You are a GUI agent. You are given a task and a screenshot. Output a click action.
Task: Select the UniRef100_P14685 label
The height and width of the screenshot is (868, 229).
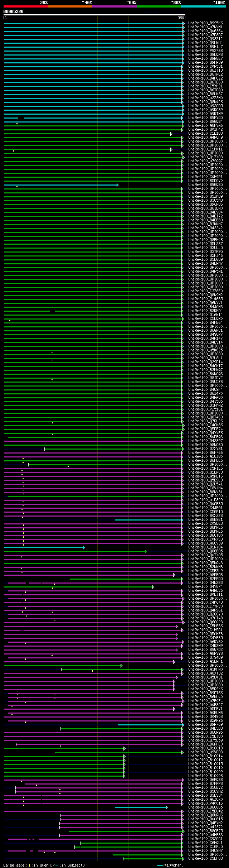(205, 299)
